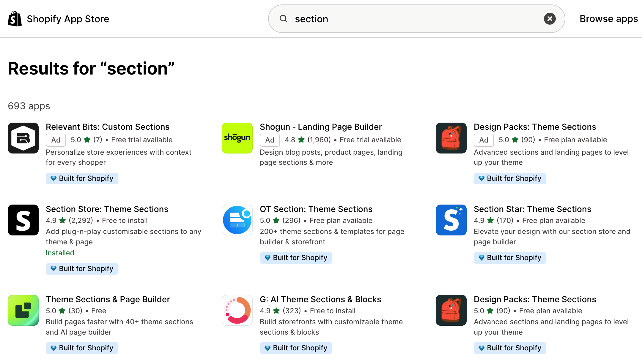The width and height of the screenshot is (642, 364).
Task: Open Section Store: Theme Sections title
Action: [107, 209]
